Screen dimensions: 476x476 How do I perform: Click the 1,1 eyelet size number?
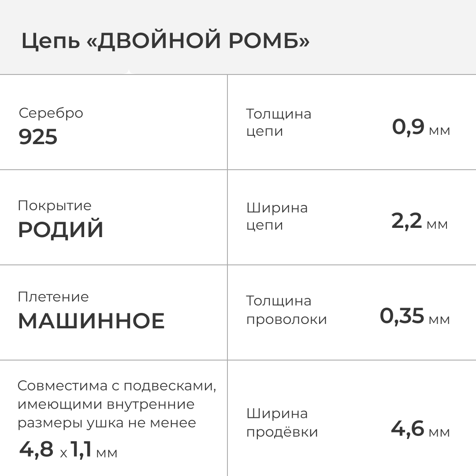81,450
